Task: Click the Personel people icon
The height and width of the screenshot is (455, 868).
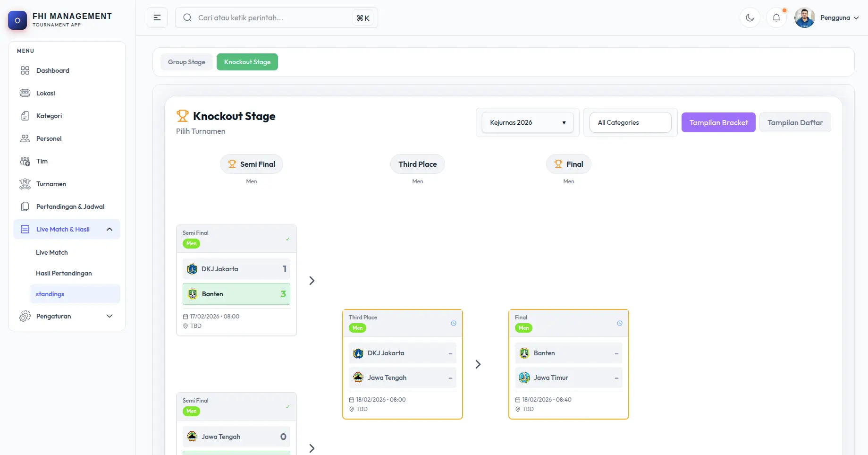Action: (25, 138)
